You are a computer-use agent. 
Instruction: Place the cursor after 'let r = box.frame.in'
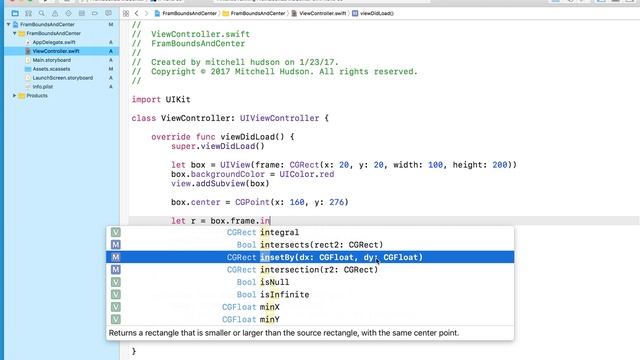click(x=270, y=221)
